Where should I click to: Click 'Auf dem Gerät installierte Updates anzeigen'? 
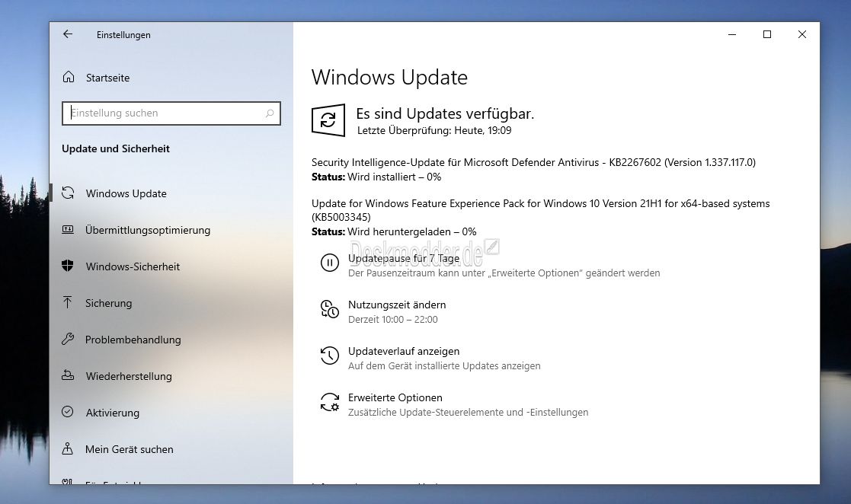[x=444, y=366]
